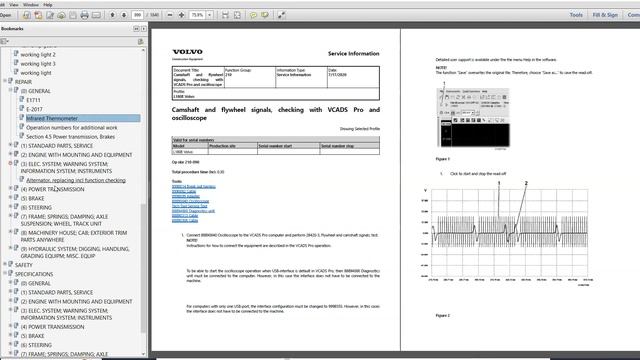The height and width of the screenshot is (360, 640).
Task: Collapse the Bookmarks panel with double-arrow button
Action: [136, 29]
